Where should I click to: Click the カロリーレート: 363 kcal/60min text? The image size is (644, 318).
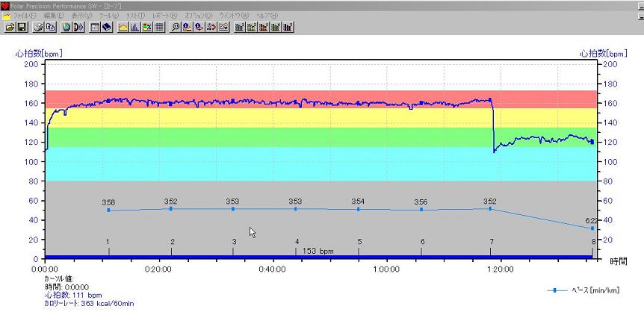pyautogui.click(x=89, y=304)
